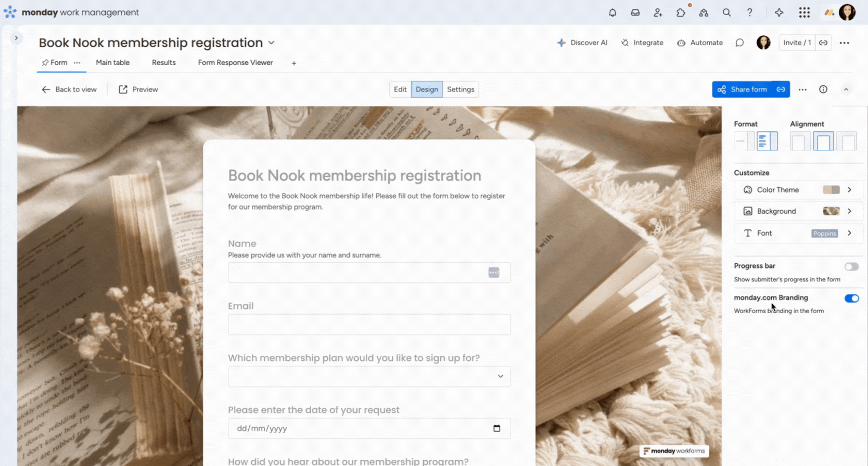868x466 pixels.
Task: Click Back to view
Action: [69, 89]
